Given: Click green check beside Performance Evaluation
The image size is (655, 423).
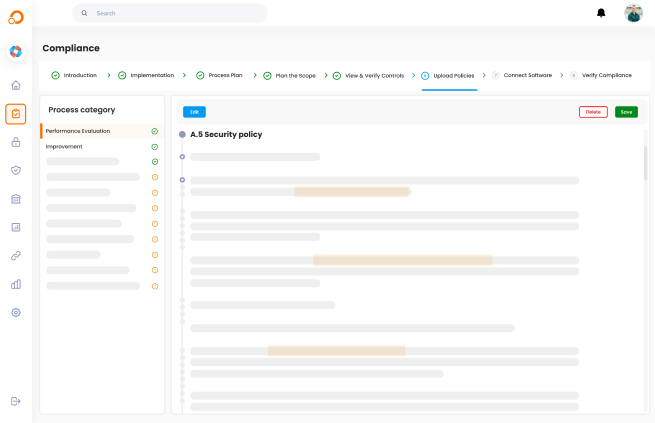Looking at the screenshot, I should click(x=155, y=131).
